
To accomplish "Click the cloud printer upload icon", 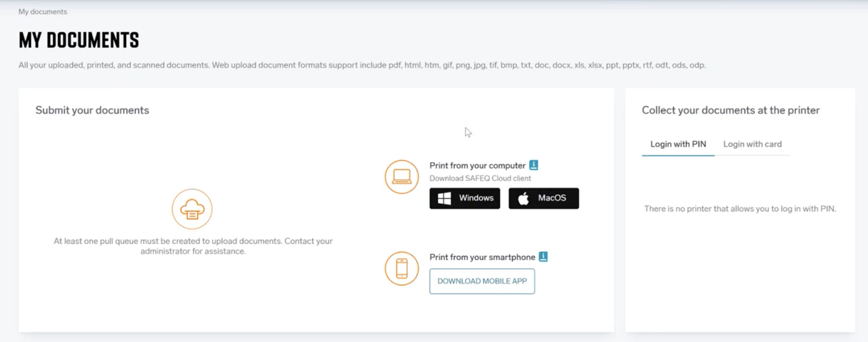I will [192, 209].
